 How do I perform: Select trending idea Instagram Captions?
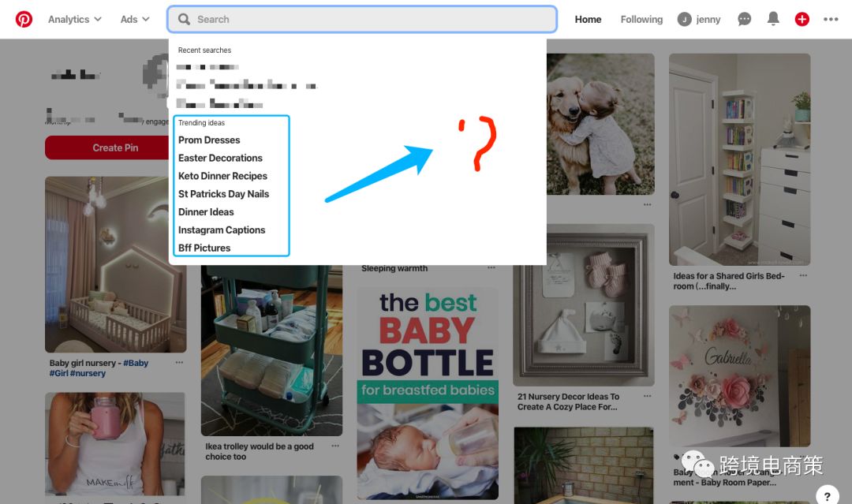coord(222,230)
